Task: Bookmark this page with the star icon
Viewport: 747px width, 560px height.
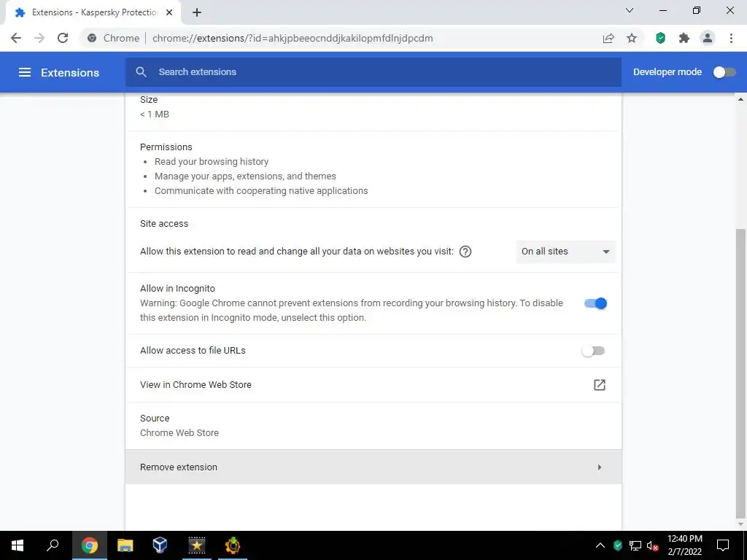Action: tap(632, 38)
